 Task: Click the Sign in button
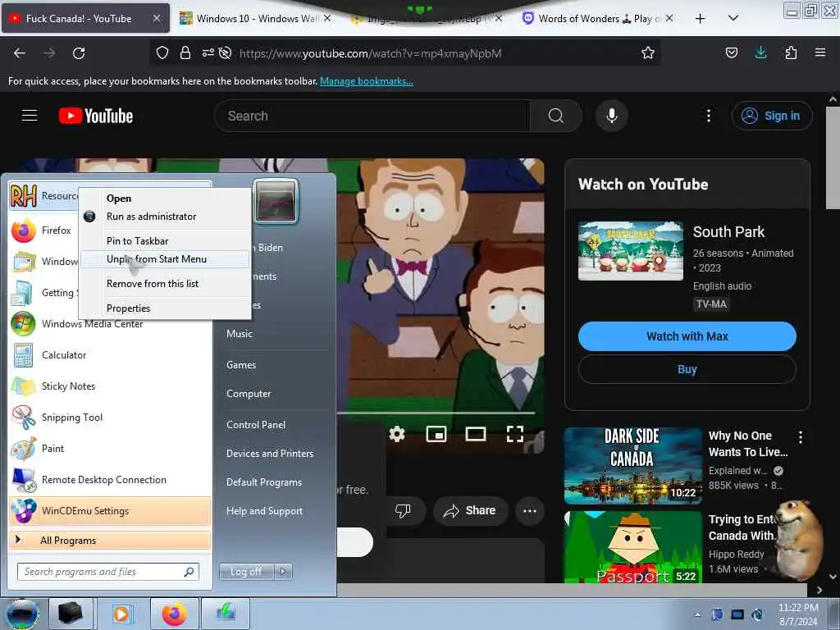click(x=772, y=116)
